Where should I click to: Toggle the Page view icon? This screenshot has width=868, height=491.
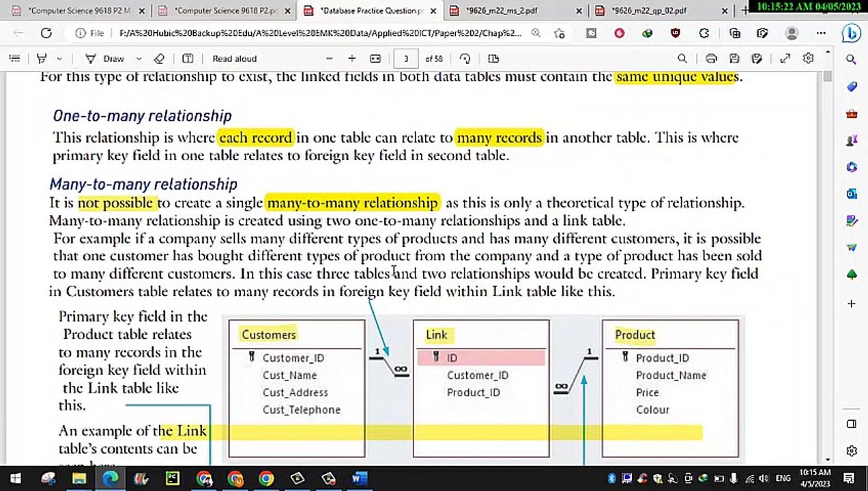[493, 59]
